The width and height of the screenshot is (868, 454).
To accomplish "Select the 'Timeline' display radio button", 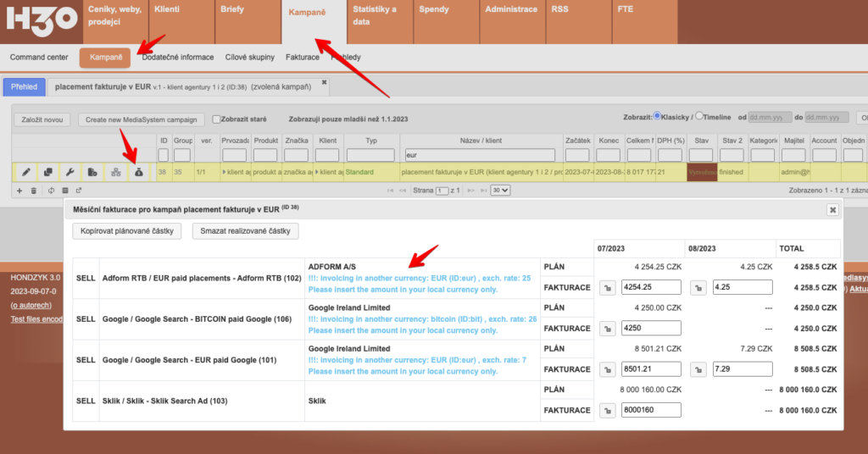I will 698,117.
